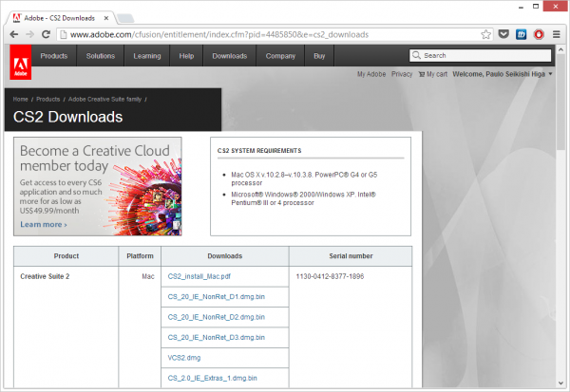Download VCS2.dmg
The height and width of the screenshot is (392, 570).
(x=184, y=358)
